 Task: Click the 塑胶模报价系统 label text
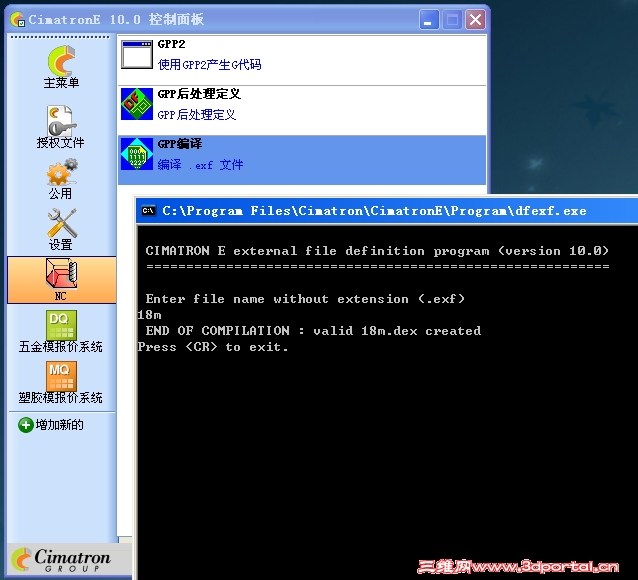tap(61, 398)
